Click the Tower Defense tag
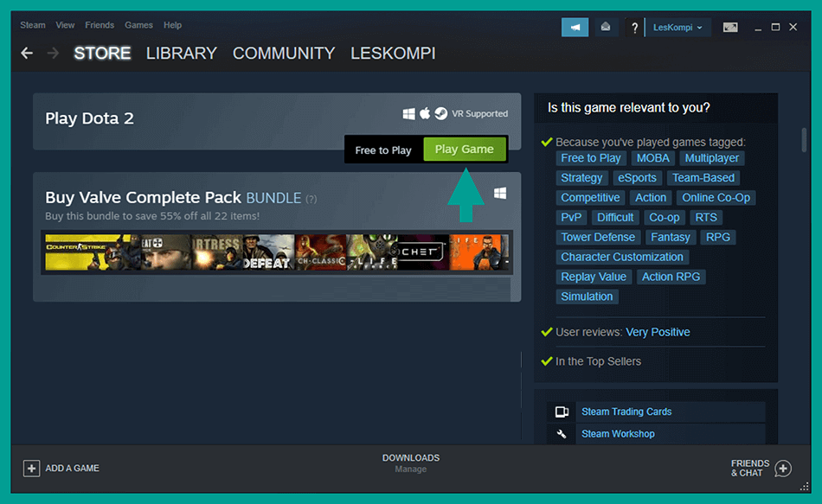The width and height of the screenshot is (822, 504). [x=598, y=238]
